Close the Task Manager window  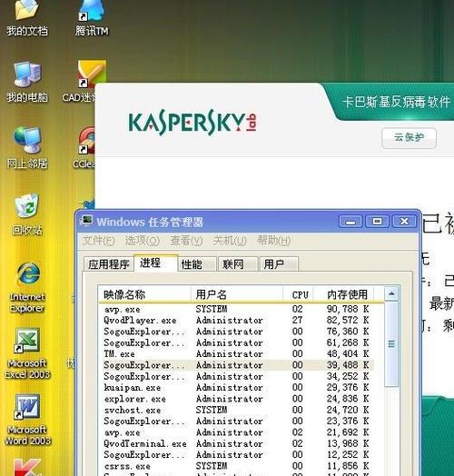point(404,222)
